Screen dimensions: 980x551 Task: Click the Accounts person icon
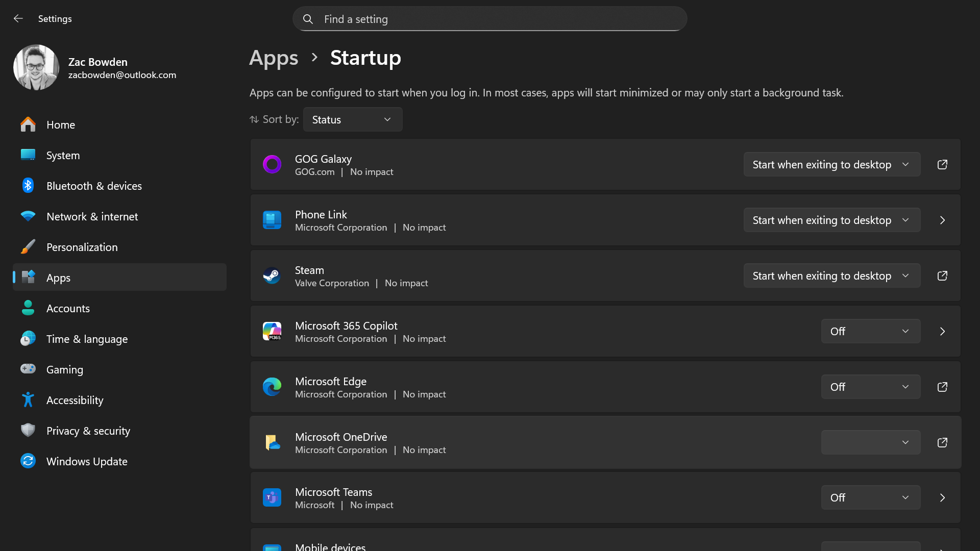(x=28, y=308)
